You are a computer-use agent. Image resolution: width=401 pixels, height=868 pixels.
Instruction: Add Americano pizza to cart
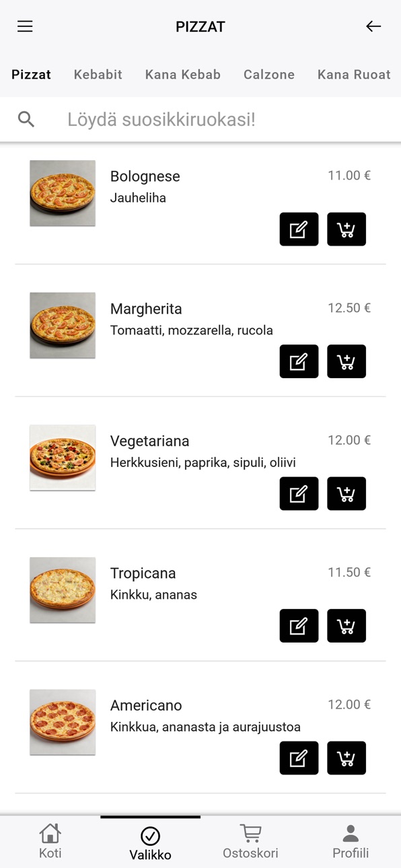point(347,758)
